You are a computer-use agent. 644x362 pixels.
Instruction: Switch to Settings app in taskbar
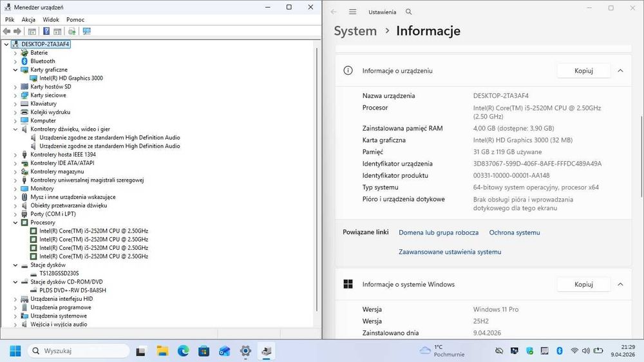(x=245, y=351)
